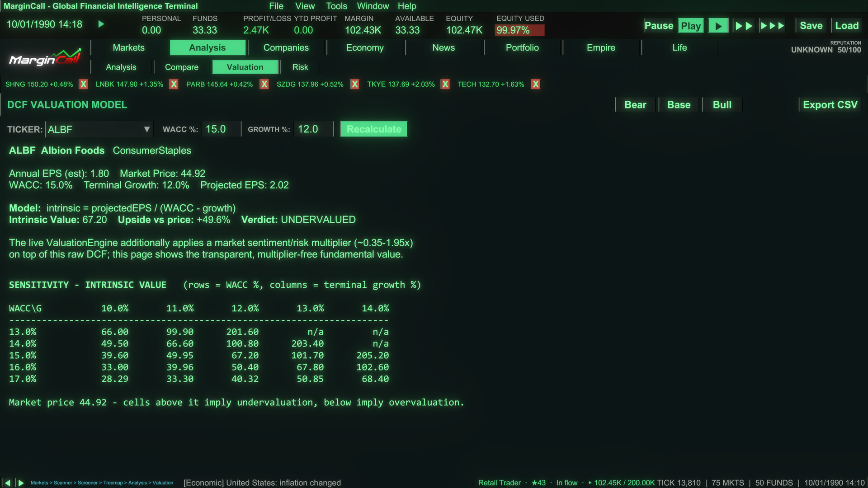Click the Markets breadcrumb link

[39, 483]
